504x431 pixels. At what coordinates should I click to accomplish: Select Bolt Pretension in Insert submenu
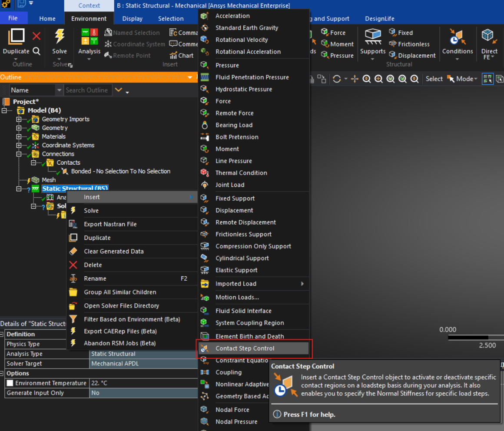(x=237, y=137)
